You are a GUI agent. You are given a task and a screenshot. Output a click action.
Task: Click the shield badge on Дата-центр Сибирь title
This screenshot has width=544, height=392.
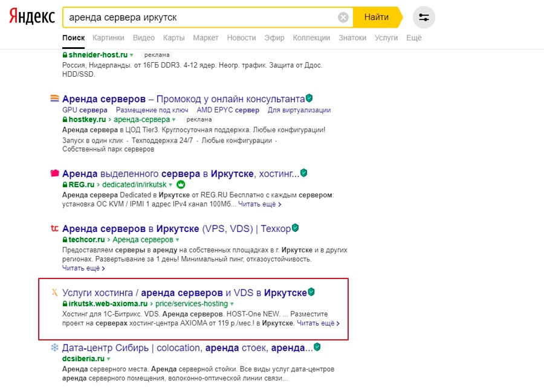(x=317, y=347)
